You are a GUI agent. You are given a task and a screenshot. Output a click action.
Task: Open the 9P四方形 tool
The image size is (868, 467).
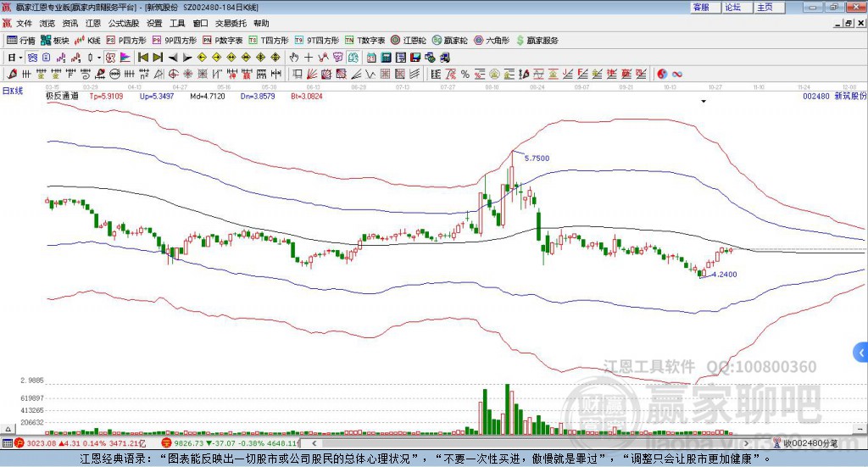tap(175, 41)
